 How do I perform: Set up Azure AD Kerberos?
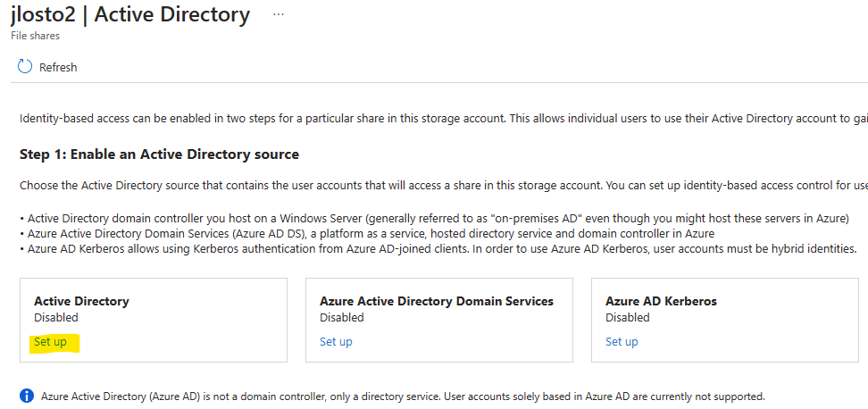(622, 341)
